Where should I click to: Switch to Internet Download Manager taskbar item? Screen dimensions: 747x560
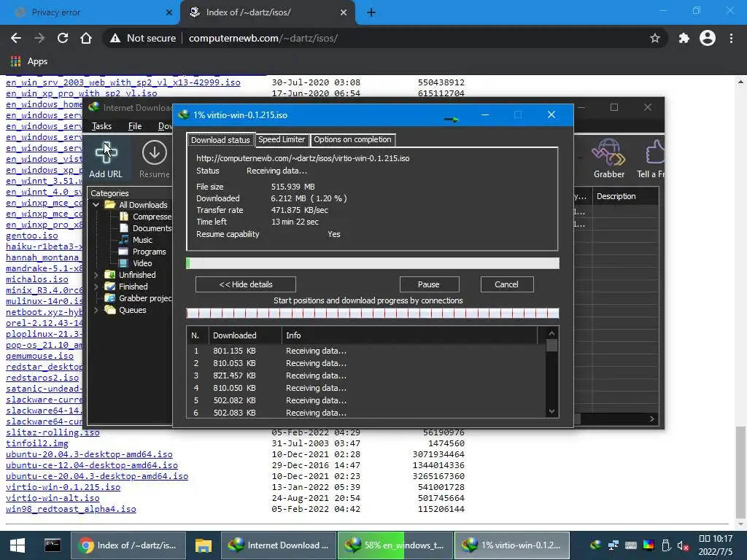click(279, 545)
